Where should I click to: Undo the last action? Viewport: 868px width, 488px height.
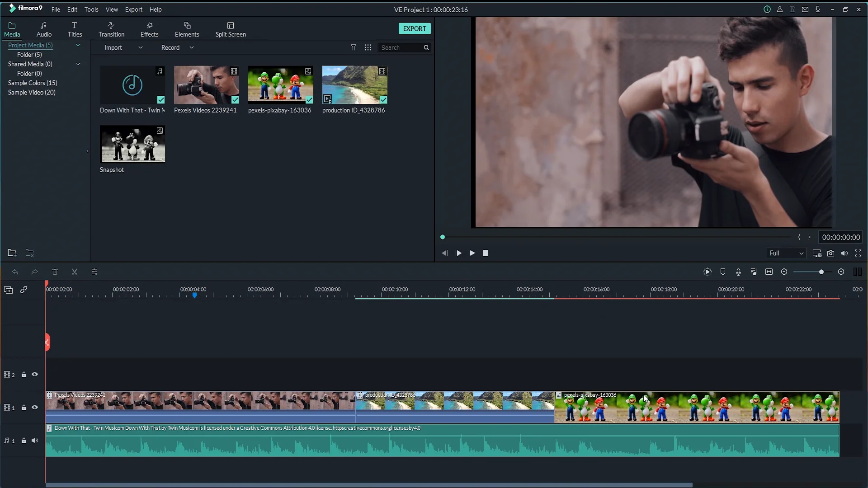pos(15,272)
